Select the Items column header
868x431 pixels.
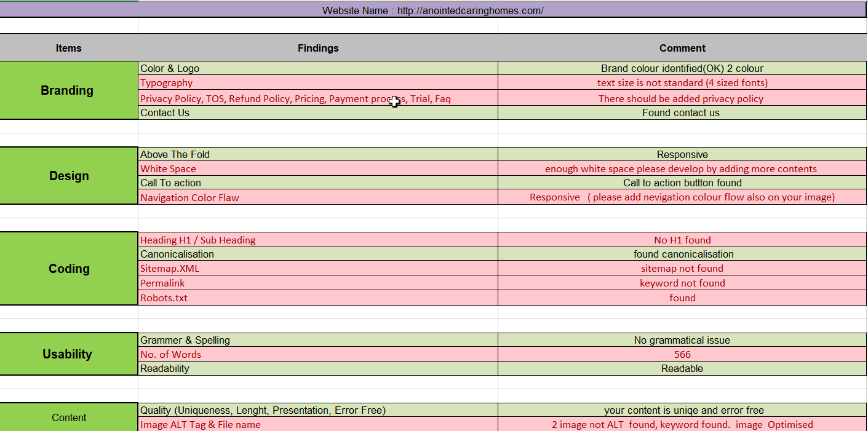coord(68,48)
